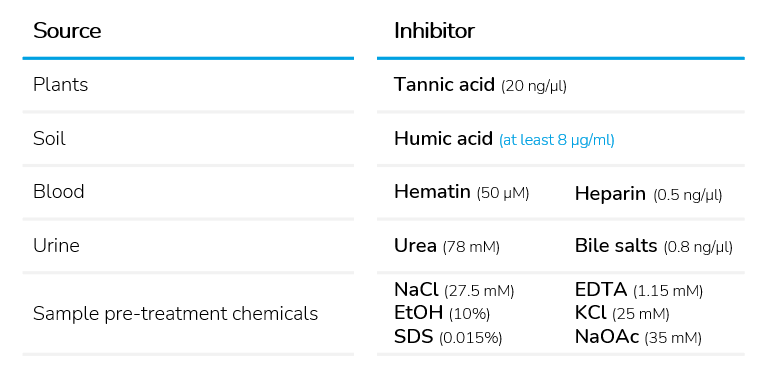Select the EDTA (1.15 mM) entry
771x367 pixels.
(x=639, y=290)
